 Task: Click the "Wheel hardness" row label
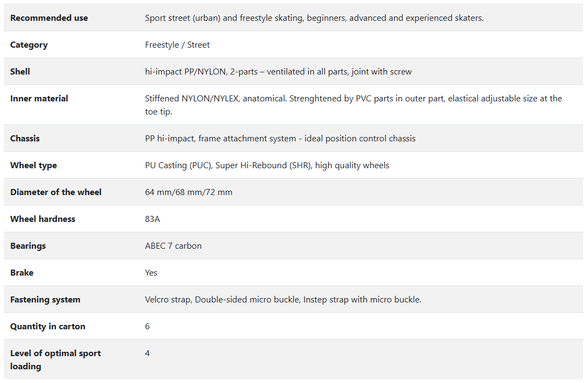[43, 219]
